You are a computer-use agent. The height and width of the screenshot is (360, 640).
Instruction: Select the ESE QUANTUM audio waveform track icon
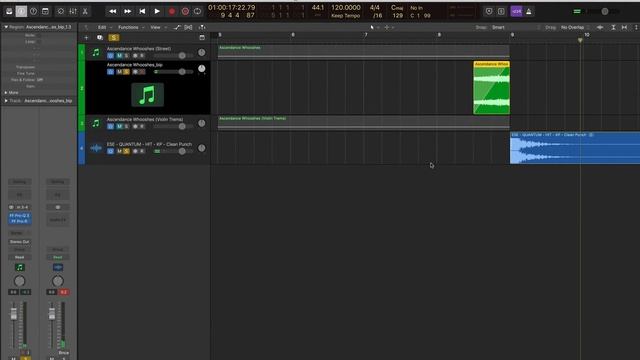click(x=96, y=148)
